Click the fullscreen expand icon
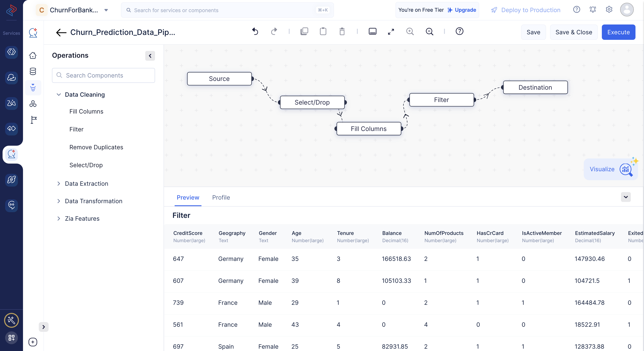 (x=391, y=32)
